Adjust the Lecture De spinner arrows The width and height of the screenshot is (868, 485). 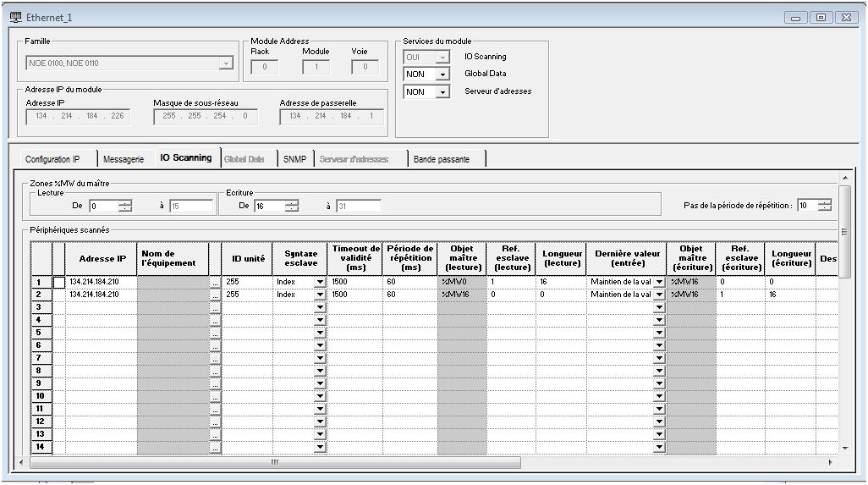point(125,206)
